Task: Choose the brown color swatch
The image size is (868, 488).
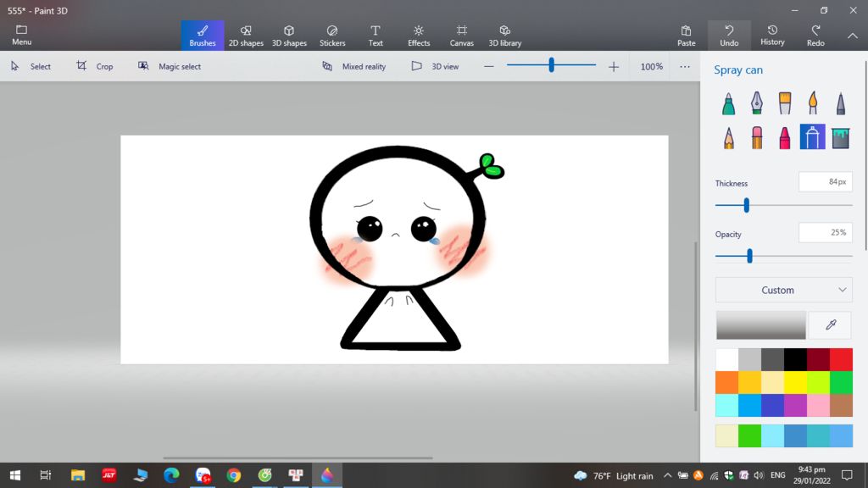Action: [841, 406]
